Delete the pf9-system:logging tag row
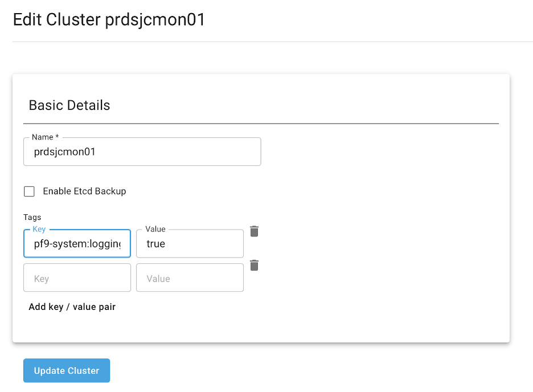The width and height of the screenshot is (533, 392). click(x=255, y=231)
